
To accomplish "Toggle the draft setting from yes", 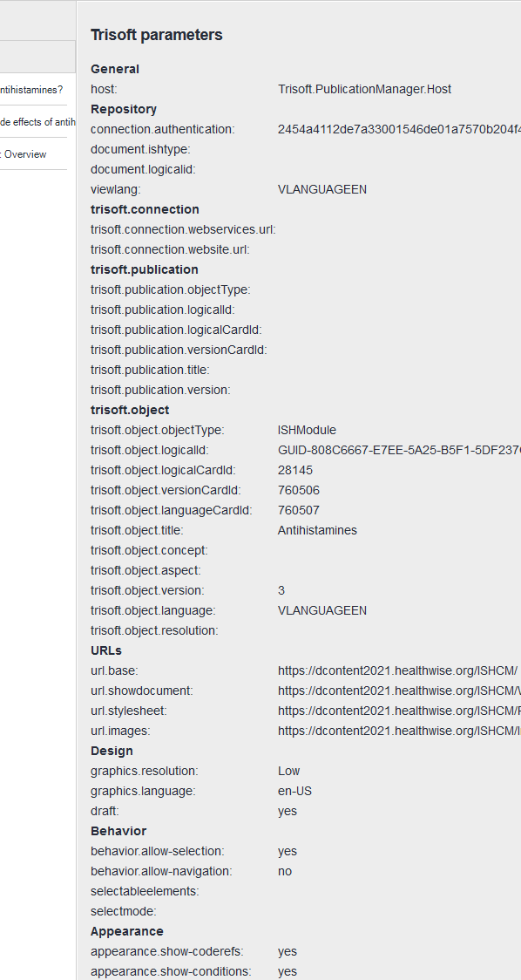I will point(287,811).
